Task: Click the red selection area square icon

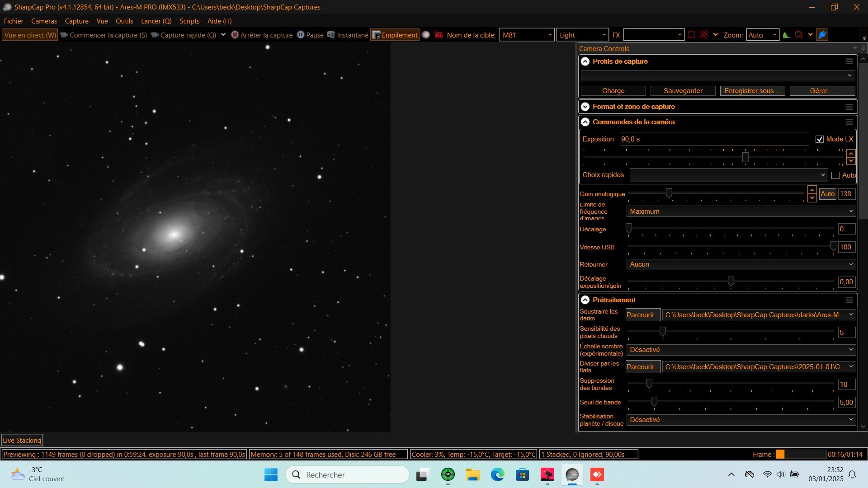Action: [692, 35]
